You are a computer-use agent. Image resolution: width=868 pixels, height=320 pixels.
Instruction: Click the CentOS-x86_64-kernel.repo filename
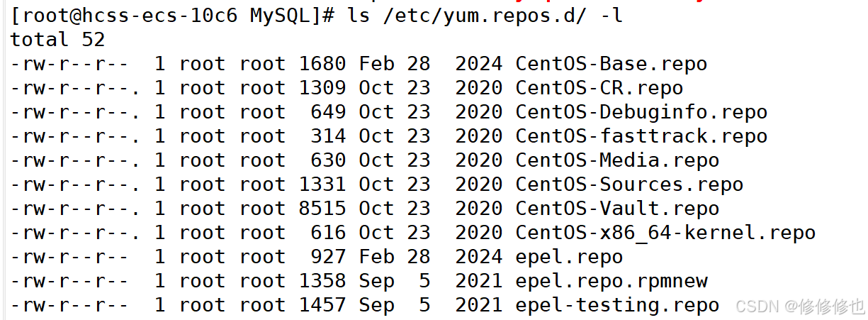click(665, 233)
